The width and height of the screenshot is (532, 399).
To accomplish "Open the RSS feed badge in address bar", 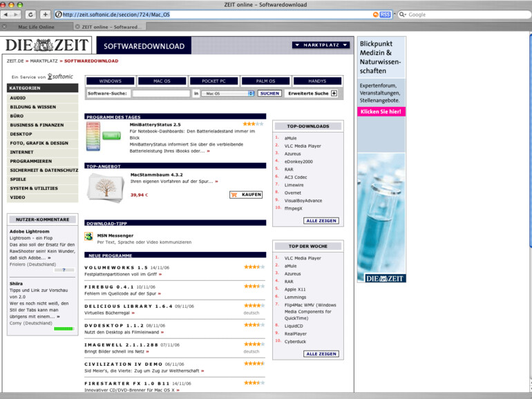I will pos(385,14).
